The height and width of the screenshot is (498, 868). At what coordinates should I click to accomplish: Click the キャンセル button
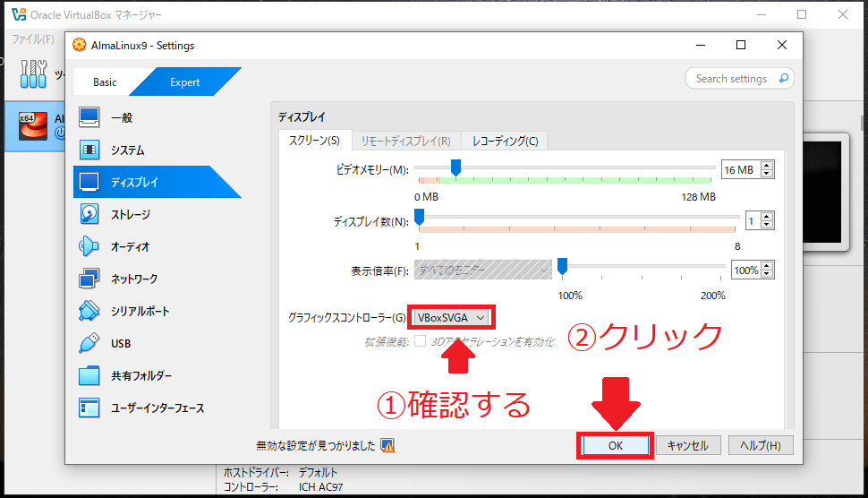coord(687,445)
